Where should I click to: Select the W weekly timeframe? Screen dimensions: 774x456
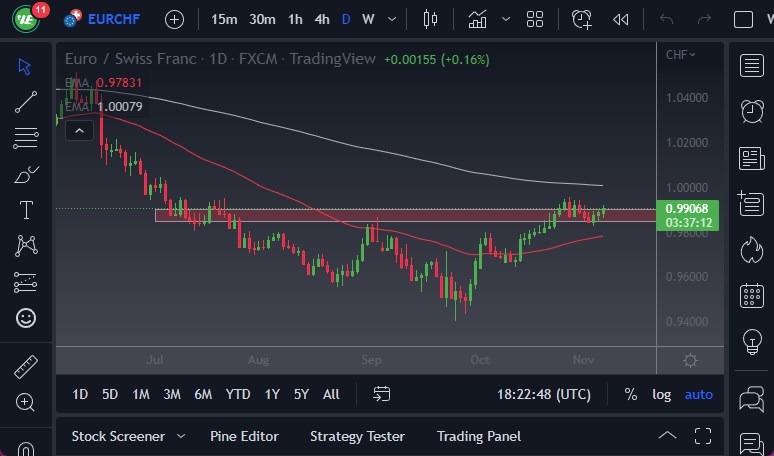[x=368, y=19]
